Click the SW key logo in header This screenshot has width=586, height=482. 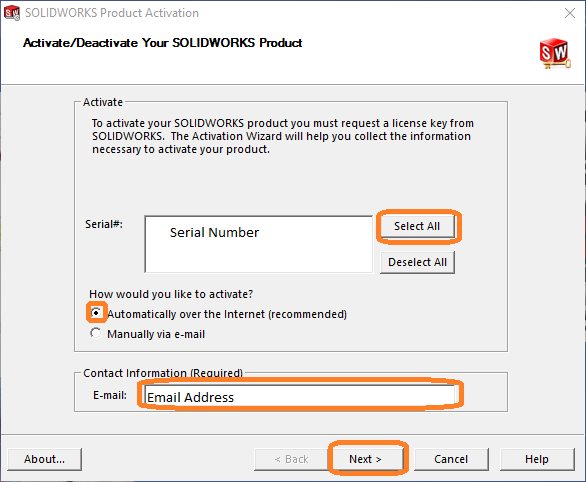pyautogui.click(x=555, y=54)
